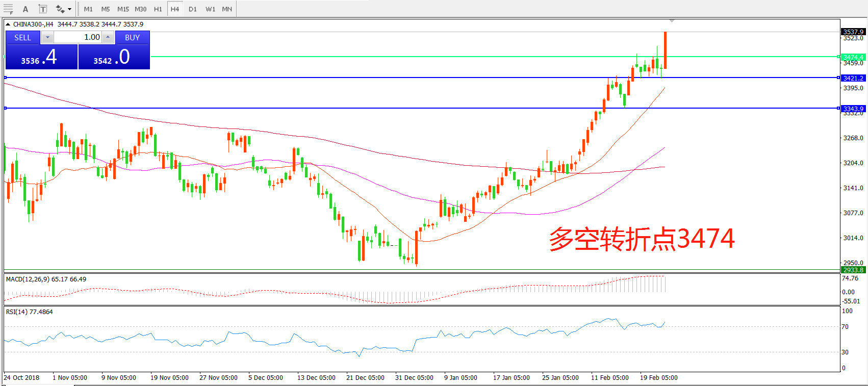Image resolution: width=868 pixels, height=386 pixels.
Task: Click the red Chinese 3474 text annotation
Action: (642, 239)
